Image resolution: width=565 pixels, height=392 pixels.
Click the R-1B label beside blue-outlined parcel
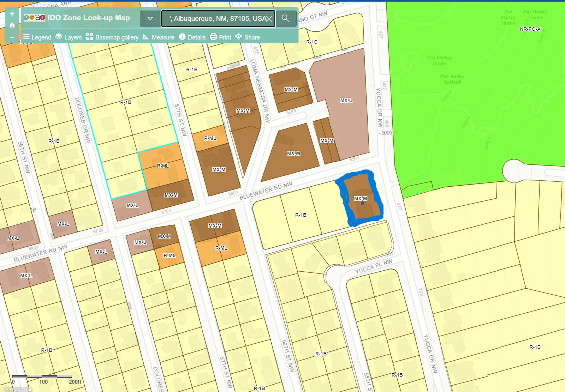[x=301, y=215]
